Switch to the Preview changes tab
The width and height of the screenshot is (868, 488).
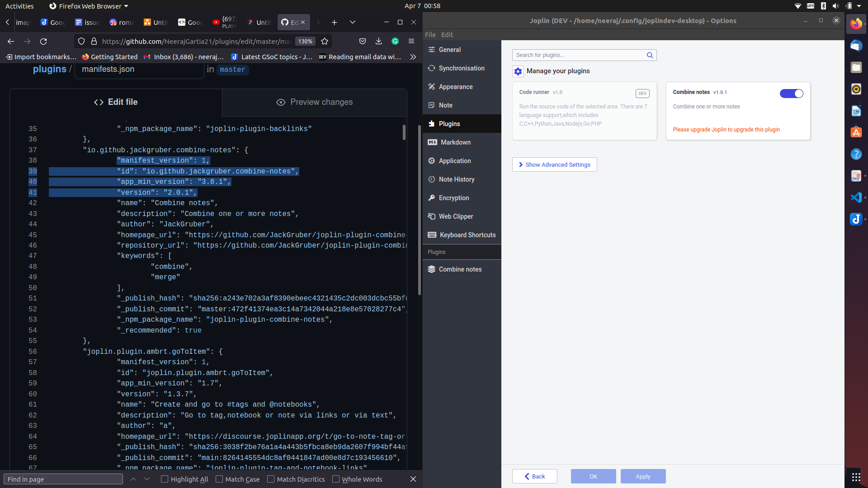coord(315,102)
